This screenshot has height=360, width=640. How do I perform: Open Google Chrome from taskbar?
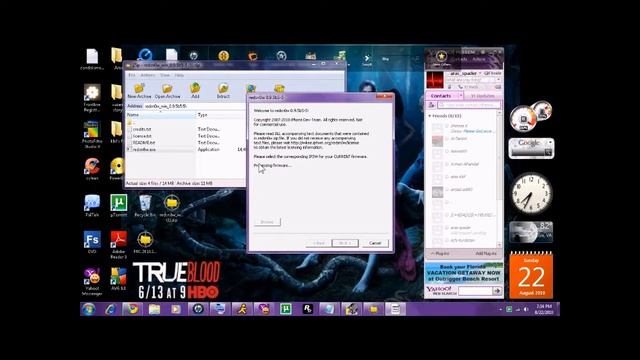(132, 309)
